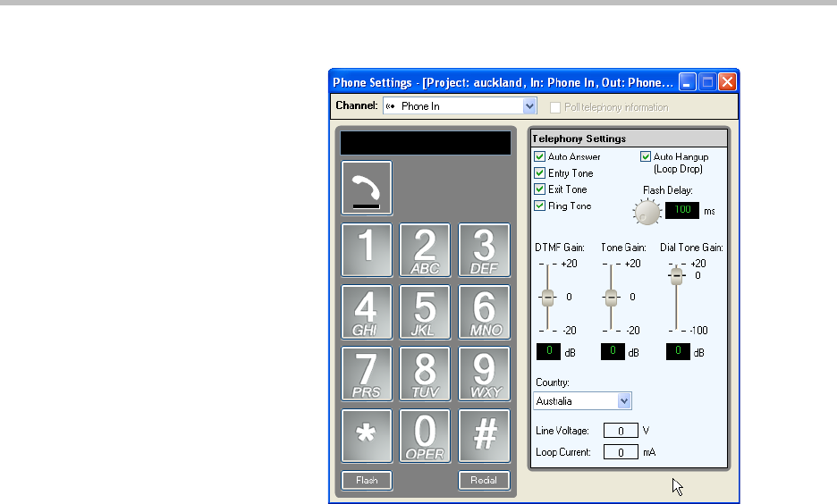Viewport: 837px width, 504px height.
Task: Click the Redial button
Action: pyautogui.click(x=484, y=480)
